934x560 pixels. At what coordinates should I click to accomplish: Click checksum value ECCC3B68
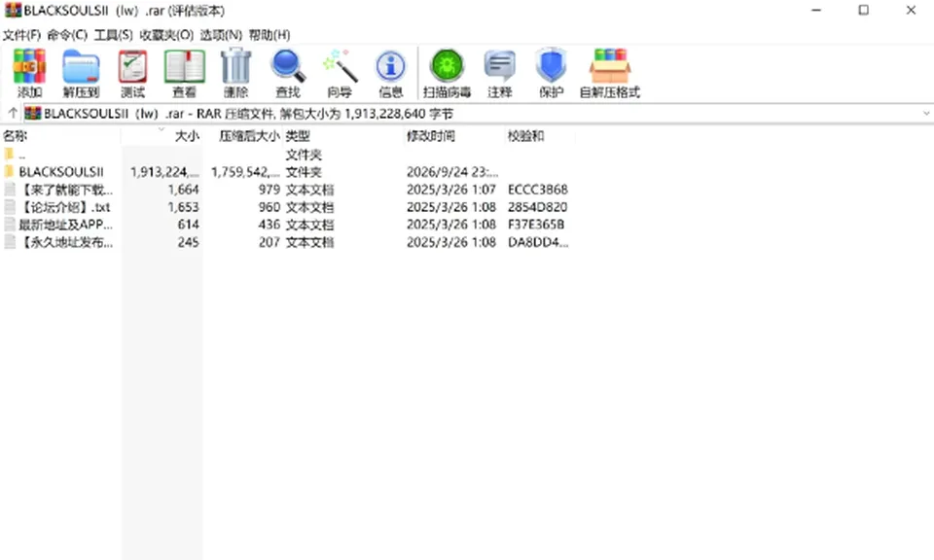point(538,190)
